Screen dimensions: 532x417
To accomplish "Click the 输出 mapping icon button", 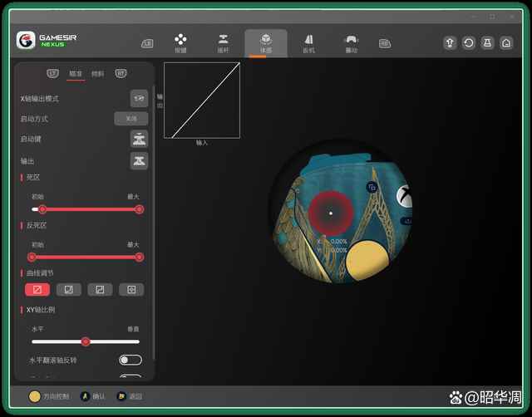I will [x=139, y=160].
